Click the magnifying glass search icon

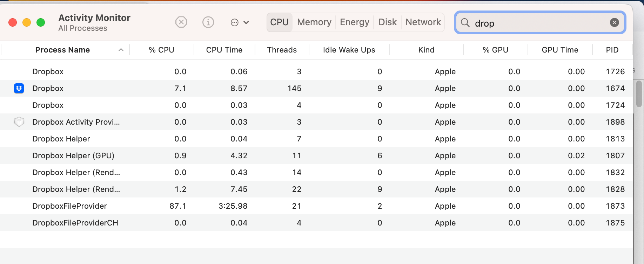click(x=465, y=23)
